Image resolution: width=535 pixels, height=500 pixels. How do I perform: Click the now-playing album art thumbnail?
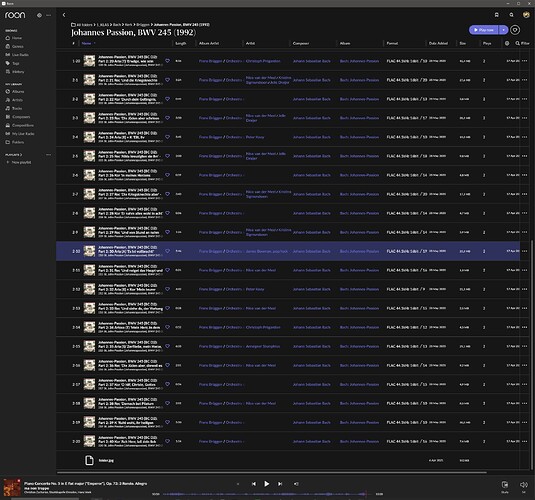(x=12, y=487)
